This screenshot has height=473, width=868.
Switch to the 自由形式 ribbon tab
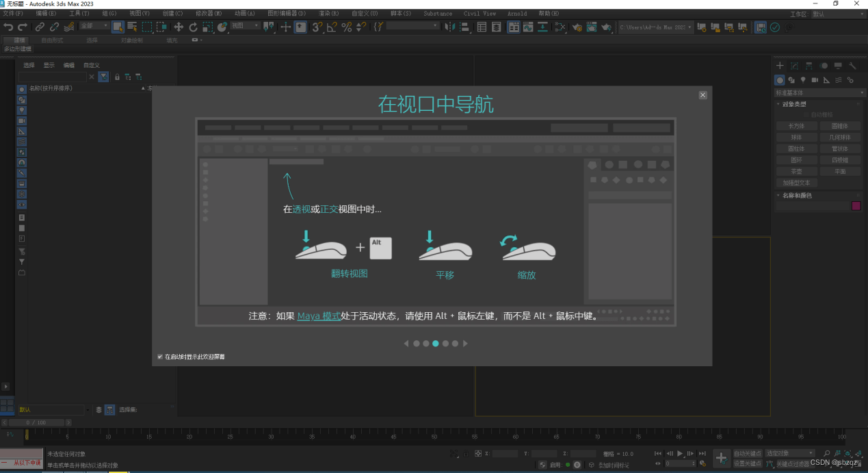pos(52,40)
